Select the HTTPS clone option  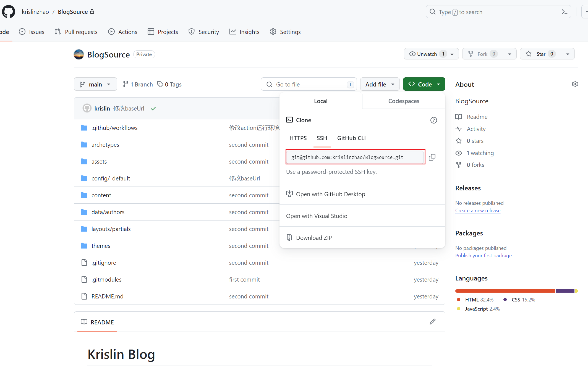click(x=298, y=138)
